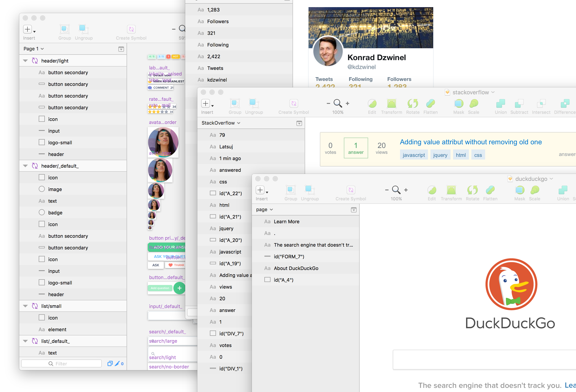Click Subtract icon in stackoverflow toolbar
Screen dimensions: 576x392
click(x=519, y=104)
